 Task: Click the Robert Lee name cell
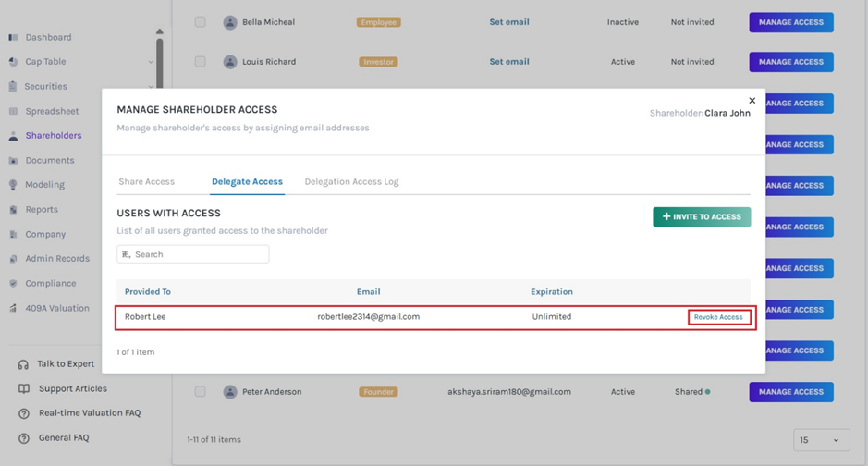pos(145,316)
